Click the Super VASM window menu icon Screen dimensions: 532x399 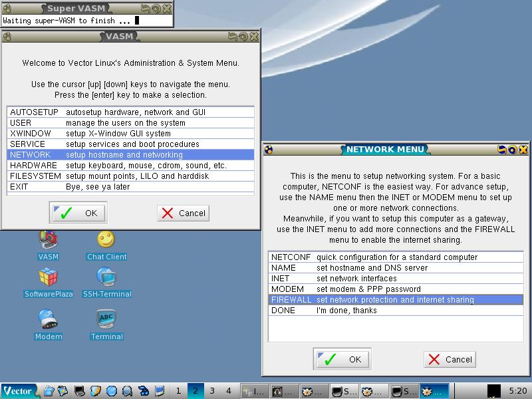pos(6,9)
